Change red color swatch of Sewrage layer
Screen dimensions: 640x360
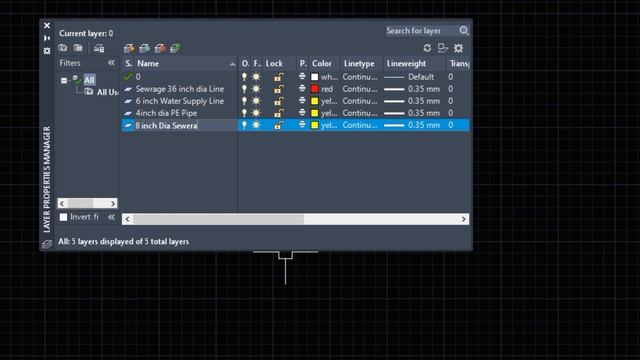click(314, 89)
